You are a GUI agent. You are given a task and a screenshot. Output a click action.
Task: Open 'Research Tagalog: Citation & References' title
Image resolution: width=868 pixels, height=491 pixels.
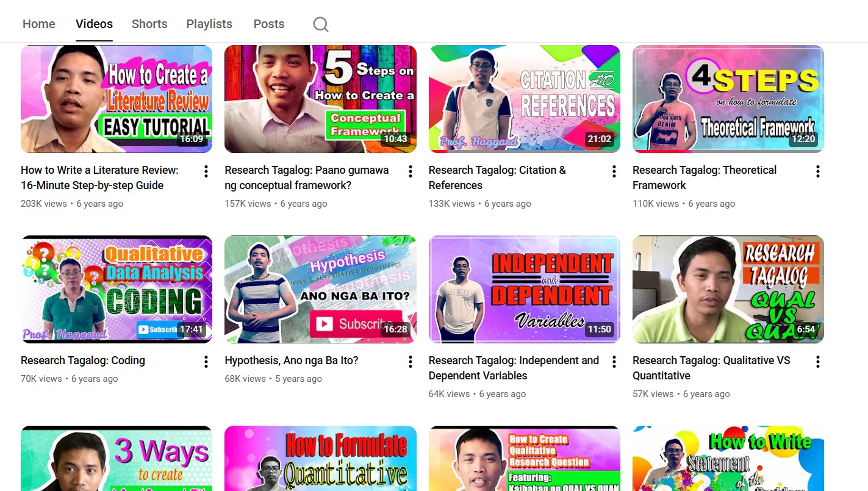point(497,177)
